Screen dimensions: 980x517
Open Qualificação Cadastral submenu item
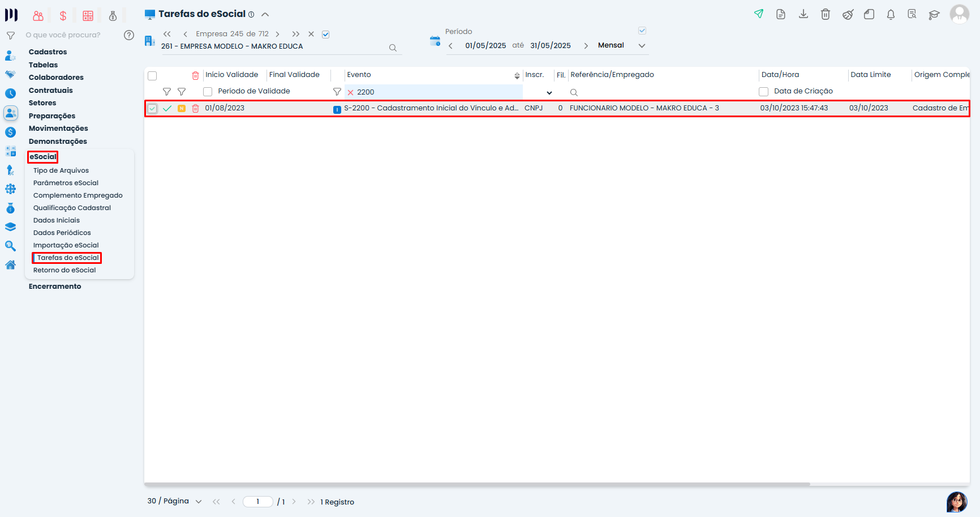click(x=72, y=208)
